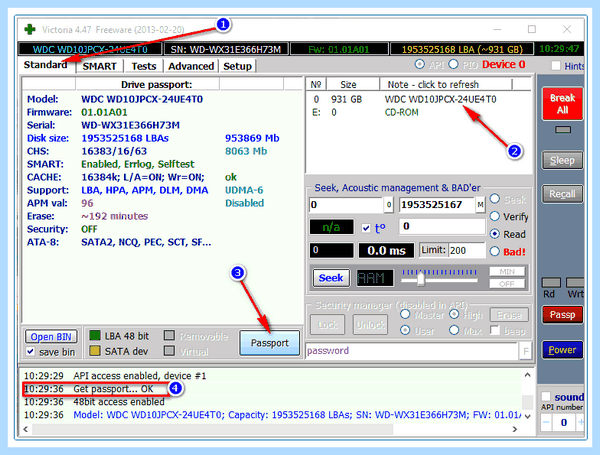Select the 931 GB WDC drive row
The width and height of the screenshot is (600, 455).
tap(419, 99)
